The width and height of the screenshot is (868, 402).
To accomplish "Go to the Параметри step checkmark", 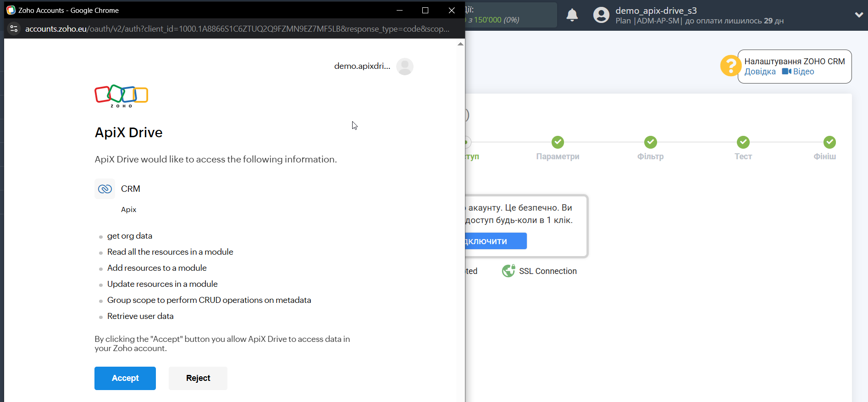I will point(558,142).
